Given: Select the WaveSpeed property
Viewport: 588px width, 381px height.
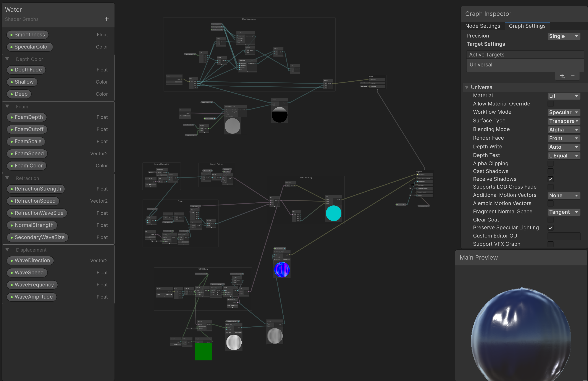Looking at the screenshot, I should [27, 273].
